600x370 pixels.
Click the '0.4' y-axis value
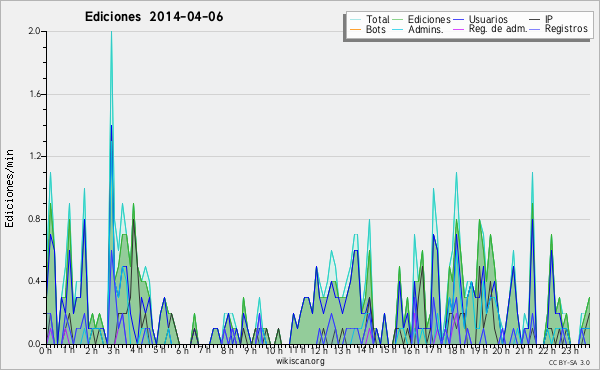(x=34, y=282)
